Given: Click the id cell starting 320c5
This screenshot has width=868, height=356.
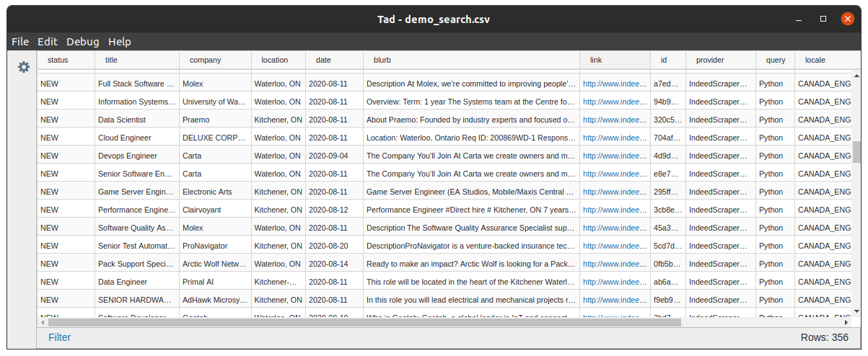Looking at the screenshot, I should [668, 120].
